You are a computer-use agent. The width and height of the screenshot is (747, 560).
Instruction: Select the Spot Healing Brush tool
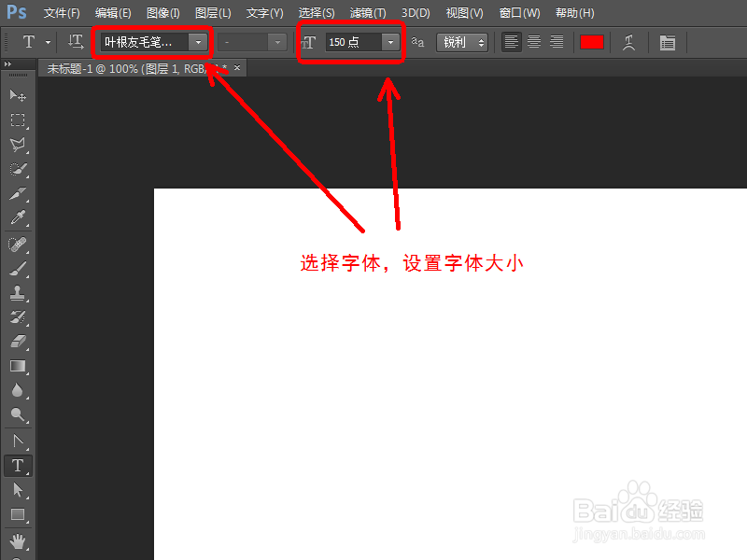click(18, 245)
